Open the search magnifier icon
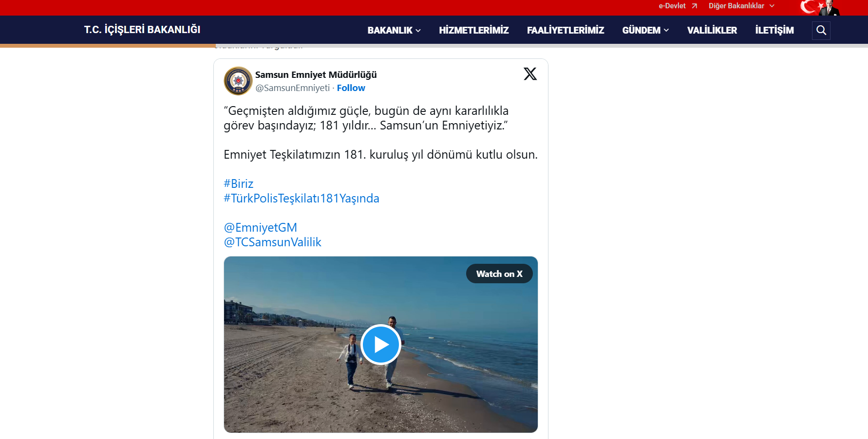Image resolution: width=868 pixels, height=439 pixels. (x=821, y=30)
